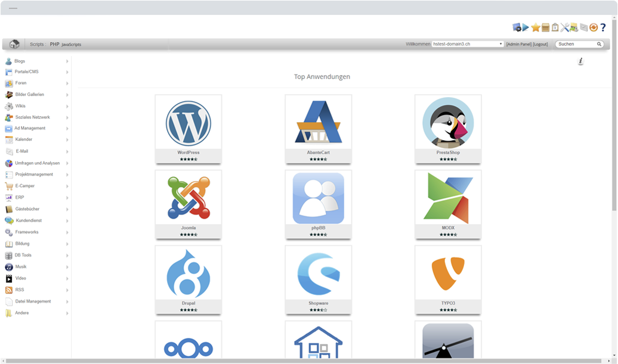Click the info 'i' icon above Top Anwendungen
Image resolution: width=618 pixels, height=364 pixels.
pyautogui.click(x=580, y=61)
